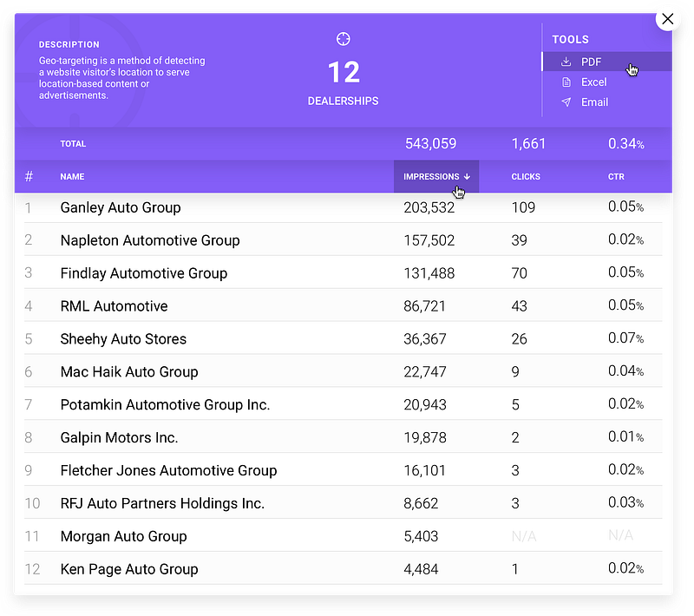Sort table by Clicks column
Screen dimensions: 694x616
click(526, 176)
